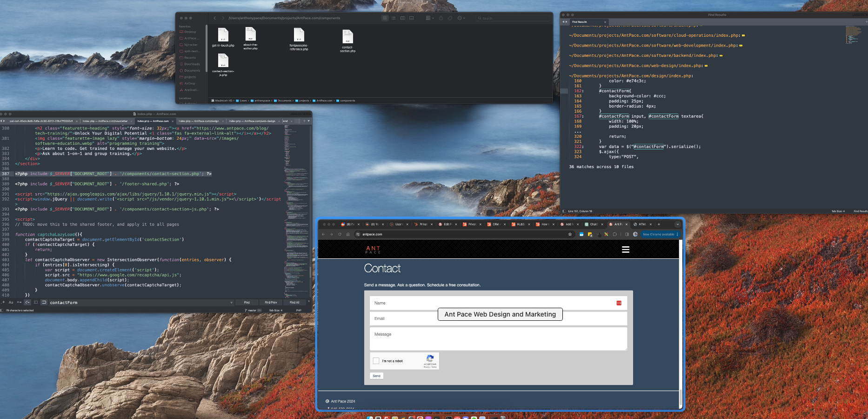
Task: Click Finder search field
Action: [513, 18]
